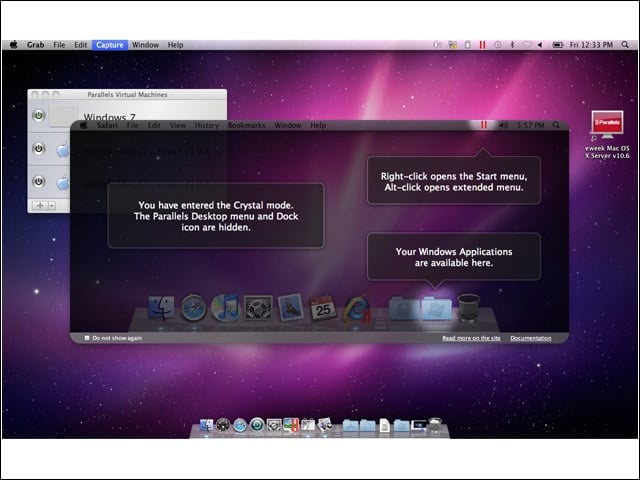Click the folder with the Explorer logo in the overlay dock
Screen dimensions: 640x480
(404, 308)
